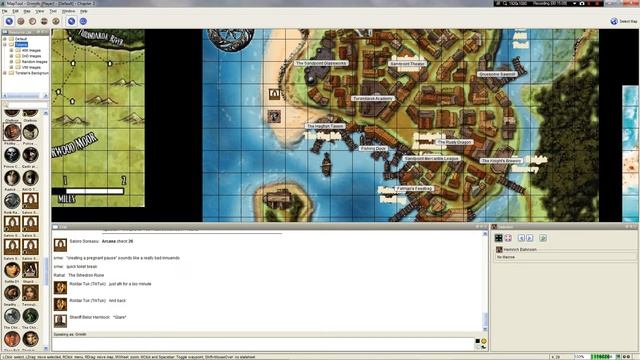Go to previous initiative with left arrow
This screenshot has height=360, width=640.
pyautogui.click(x=521, y=238)
